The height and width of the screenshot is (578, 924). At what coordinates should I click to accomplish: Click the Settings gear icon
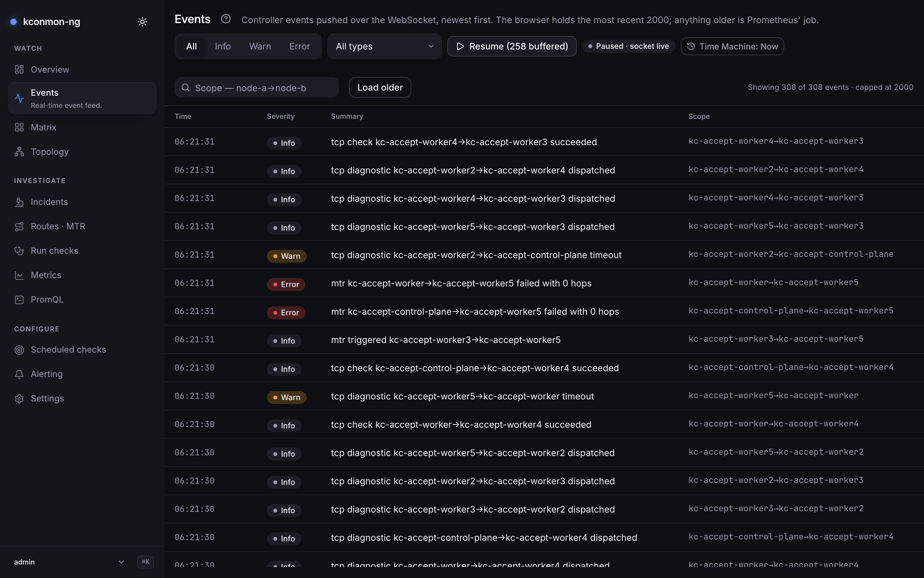(x=19, y=399)
